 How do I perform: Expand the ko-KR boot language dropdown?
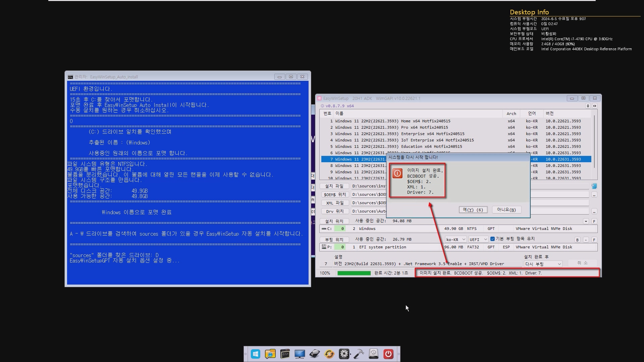456,239
